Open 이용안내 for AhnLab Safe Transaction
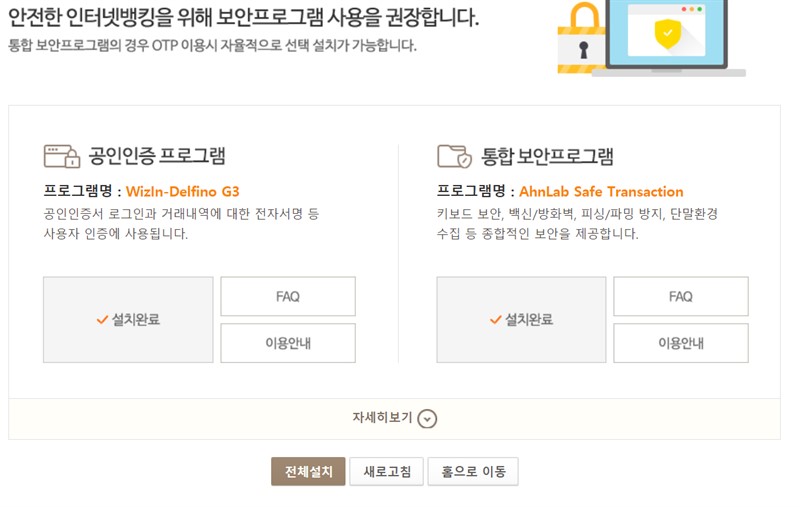This screenshot has width=800, height=507. point(681,343)
